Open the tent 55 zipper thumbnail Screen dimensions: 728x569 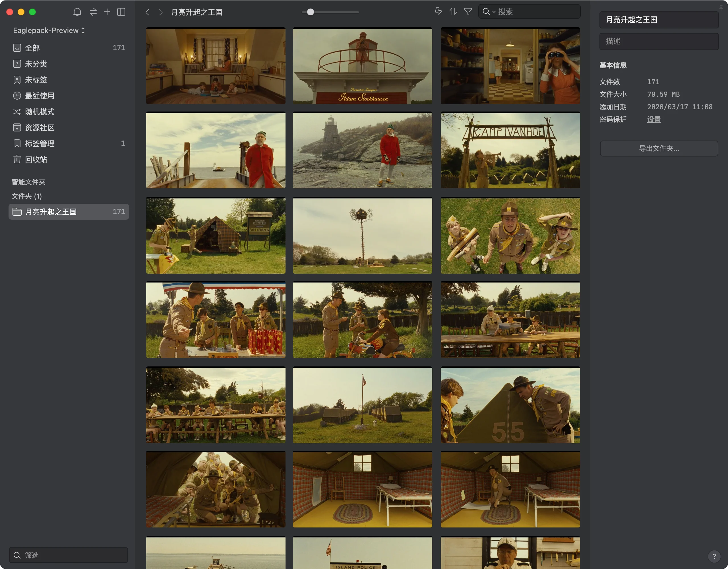point(510,405)
